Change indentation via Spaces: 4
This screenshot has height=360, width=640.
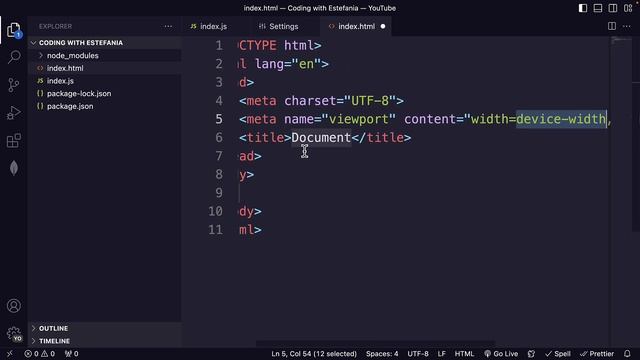[382, 353]
